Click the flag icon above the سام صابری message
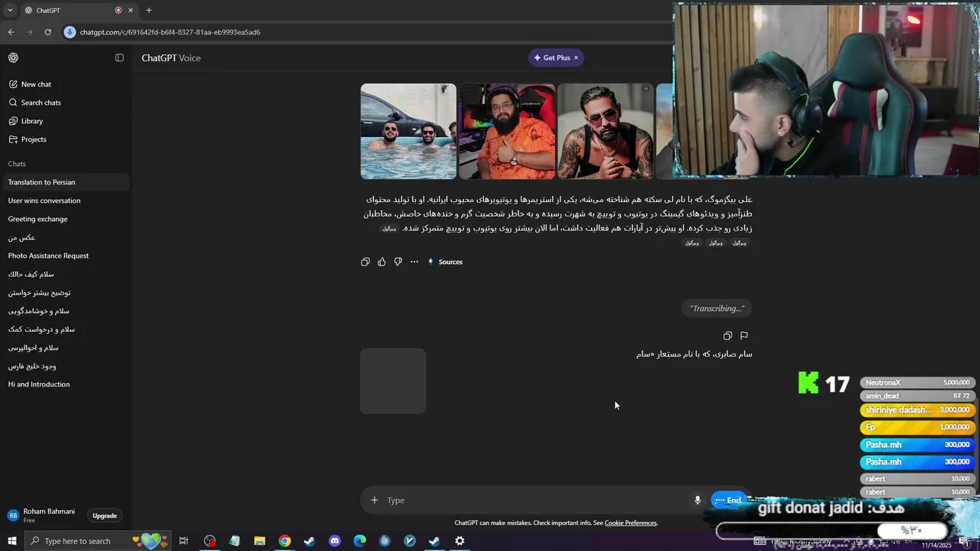 coord(744,336)
